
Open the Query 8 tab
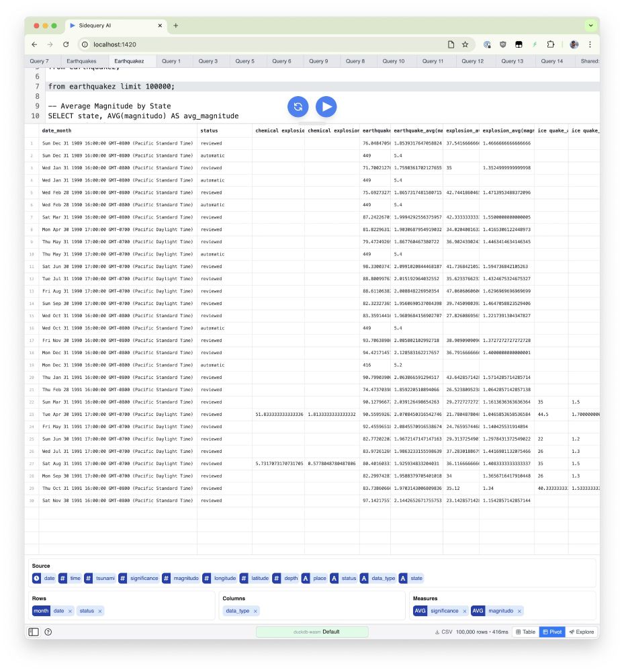coord(355,61)
